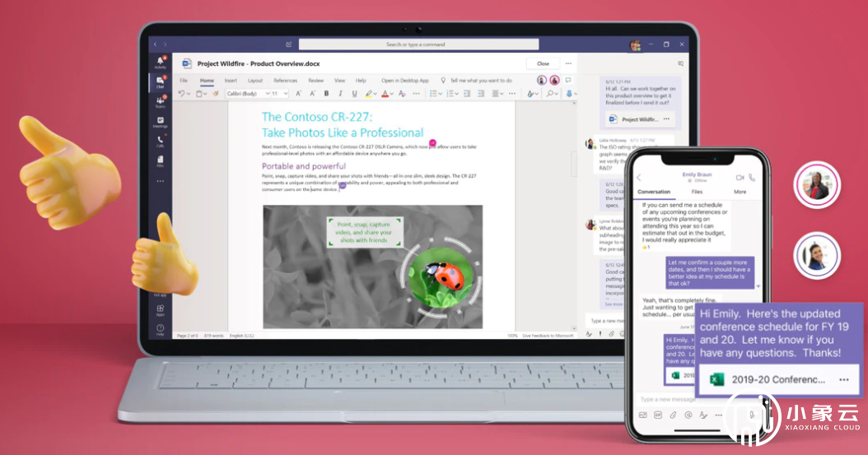868x455 pixels.
Task: Clear formatting in the Word toolbar
Action: 402,94
